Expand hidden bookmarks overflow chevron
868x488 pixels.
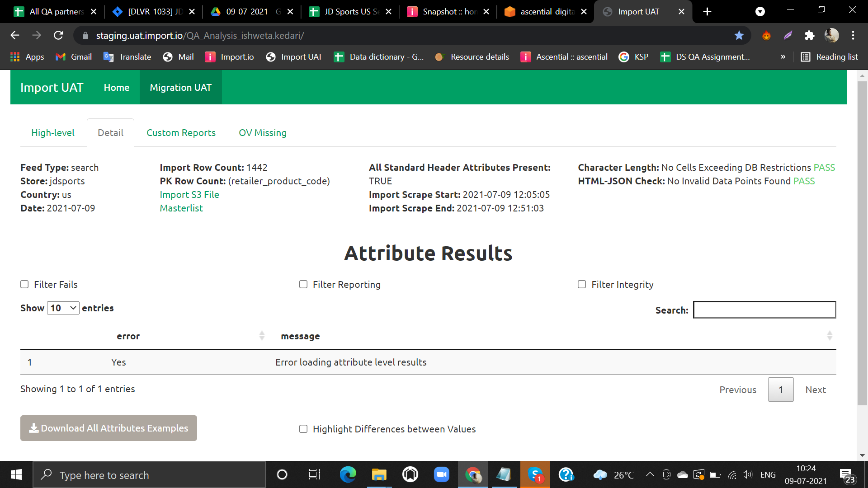(x=783, y=57)
